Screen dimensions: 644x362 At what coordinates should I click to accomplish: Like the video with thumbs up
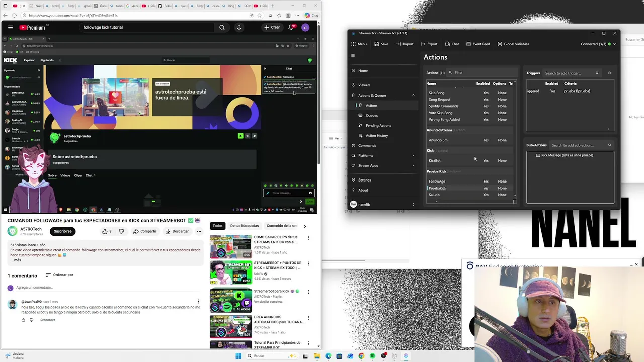coord(107,231)
